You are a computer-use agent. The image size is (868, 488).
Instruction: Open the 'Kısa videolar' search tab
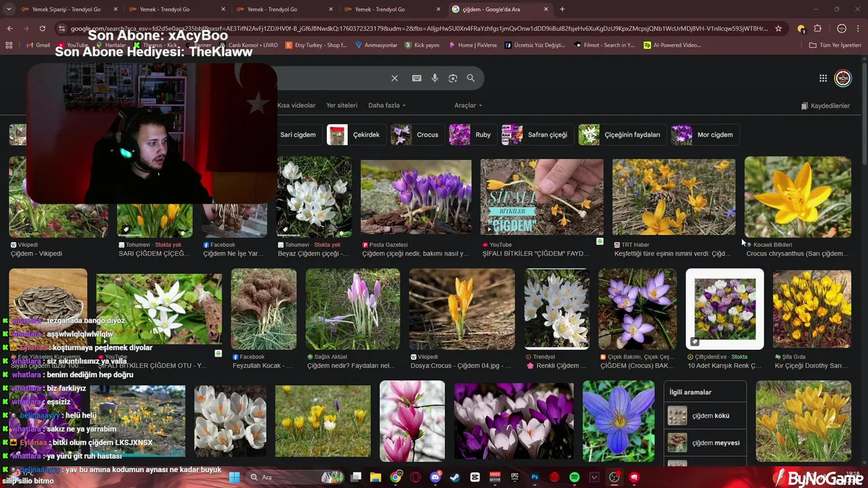click(296, 105)
